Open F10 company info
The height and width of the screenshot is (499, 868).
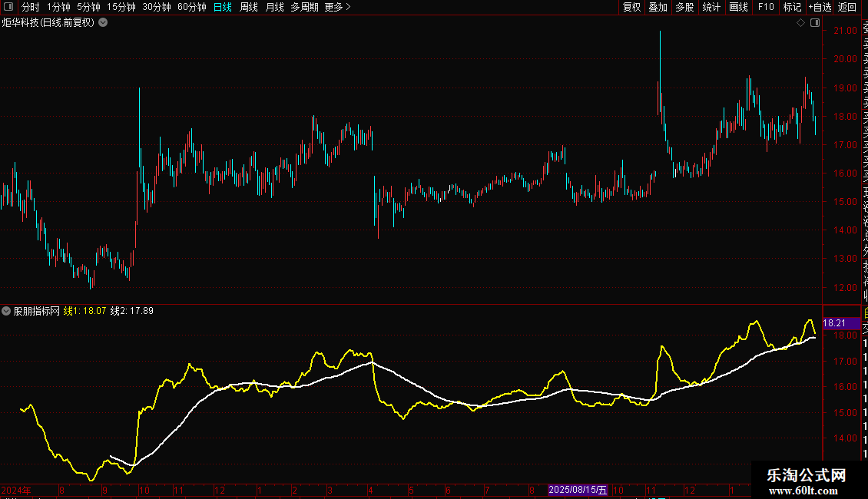(766, 7)
